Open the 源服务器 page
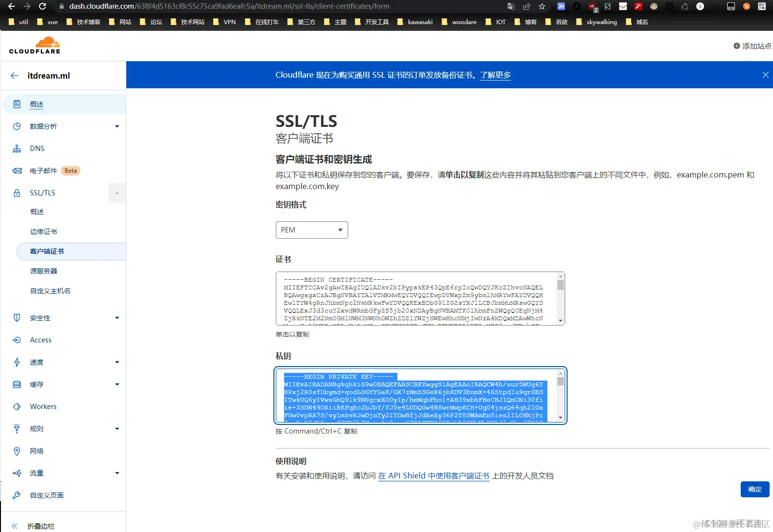773x532 pixels. (x=43, y=271)
